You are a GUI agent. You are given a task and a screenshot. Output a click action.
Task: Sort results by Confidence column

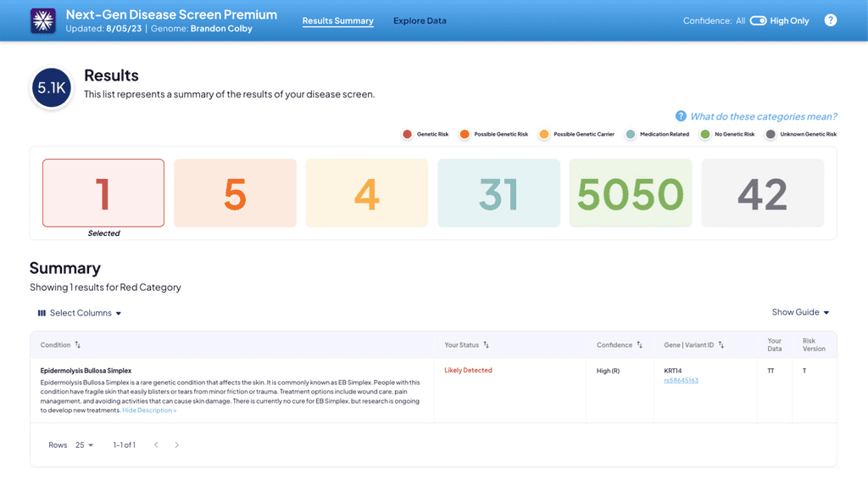coord(637,345)
